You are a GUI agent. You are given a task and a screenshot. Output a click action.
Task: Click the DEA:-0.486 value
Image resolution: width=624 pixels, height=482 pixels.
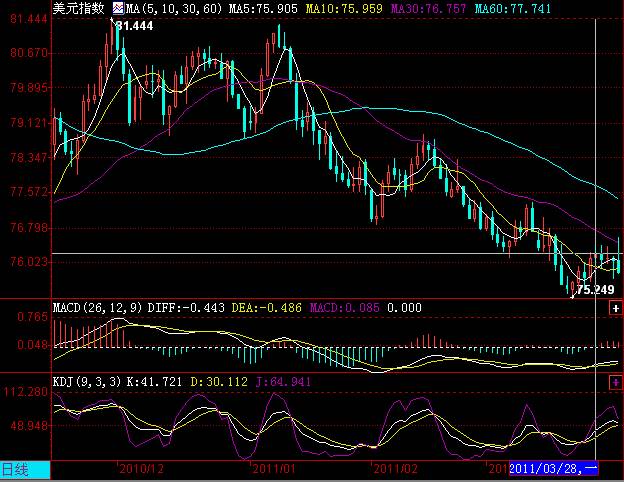[x=267, y=308]
